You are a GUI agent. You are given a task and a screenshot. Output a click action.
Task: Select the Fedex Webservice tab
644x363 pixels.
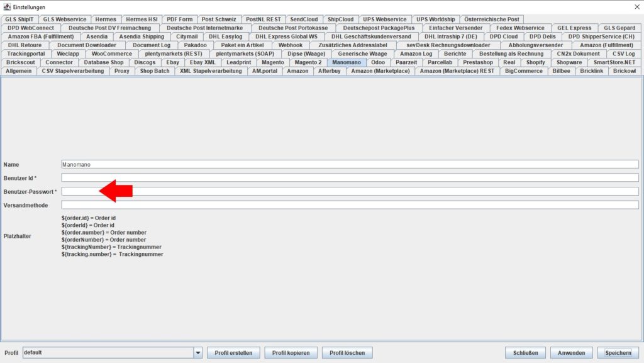520,28
